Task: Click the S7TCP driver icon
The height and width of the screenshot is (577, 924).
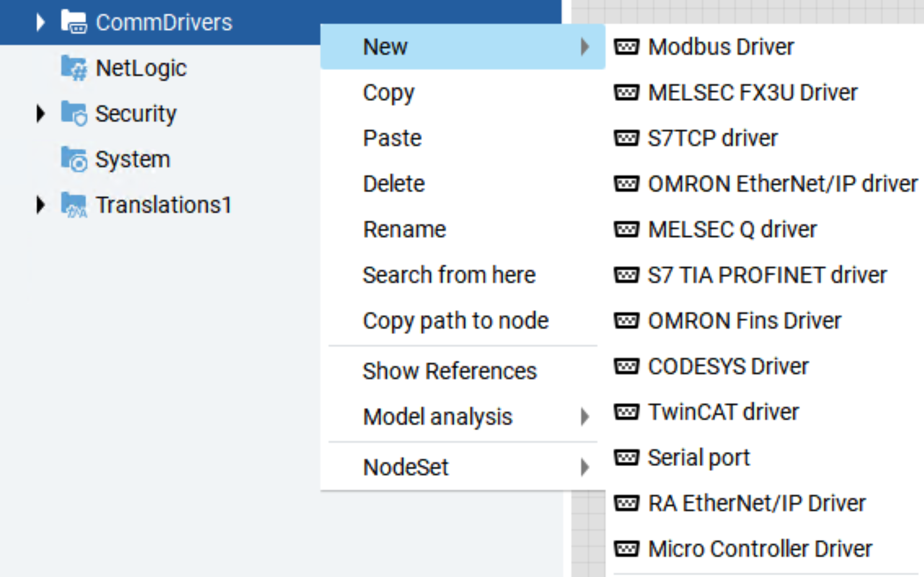Action: (x=626, y=138)
